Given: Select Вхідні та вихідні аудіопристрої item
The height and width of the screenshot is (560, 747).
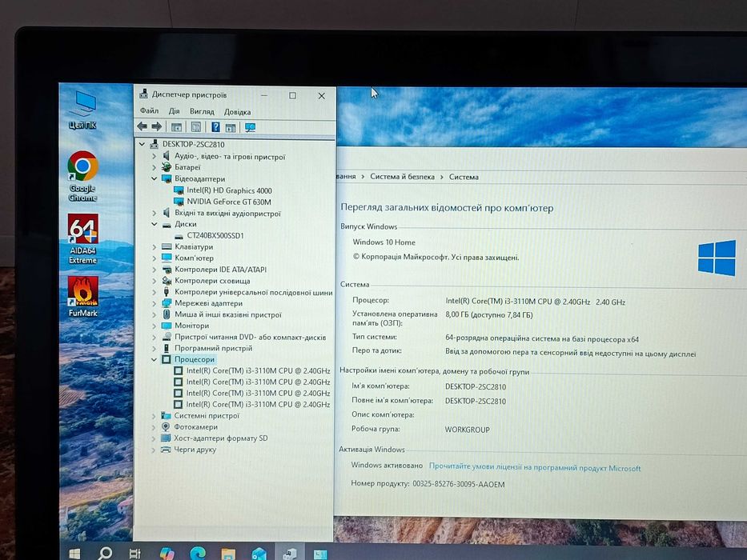Looking at the screenshot, I should coord(227,213).
